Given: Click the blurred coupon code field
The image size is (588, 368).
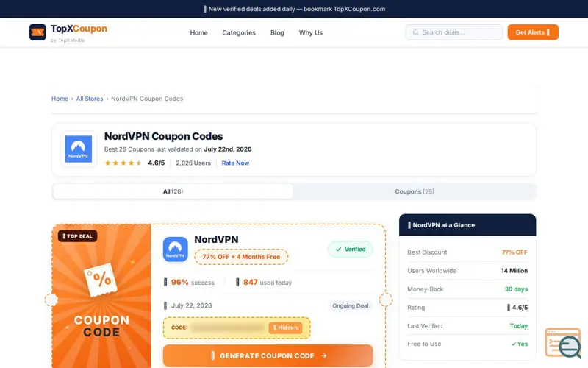Looking at the screenshot, I should tap(228, 328).
